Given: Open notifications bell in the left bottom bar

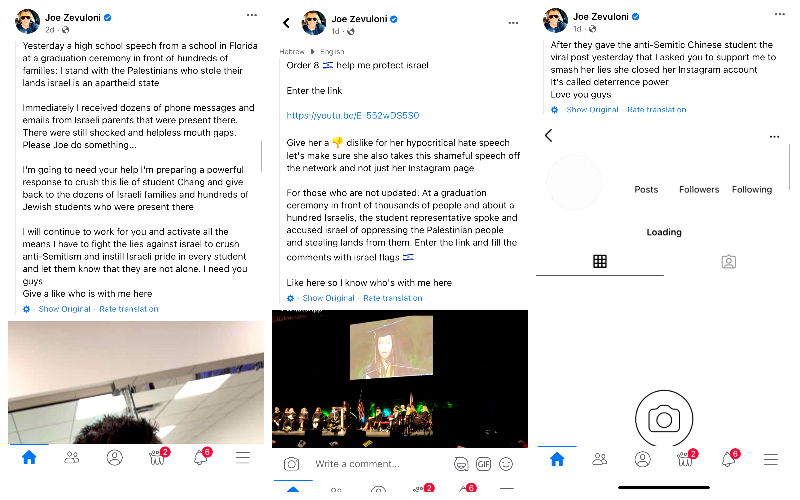Looking at the screenshot, I should 202,457.
